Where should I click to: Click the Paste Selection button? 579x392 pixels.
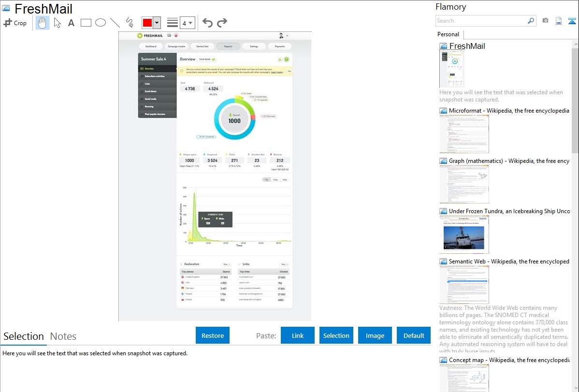point(336,335)
